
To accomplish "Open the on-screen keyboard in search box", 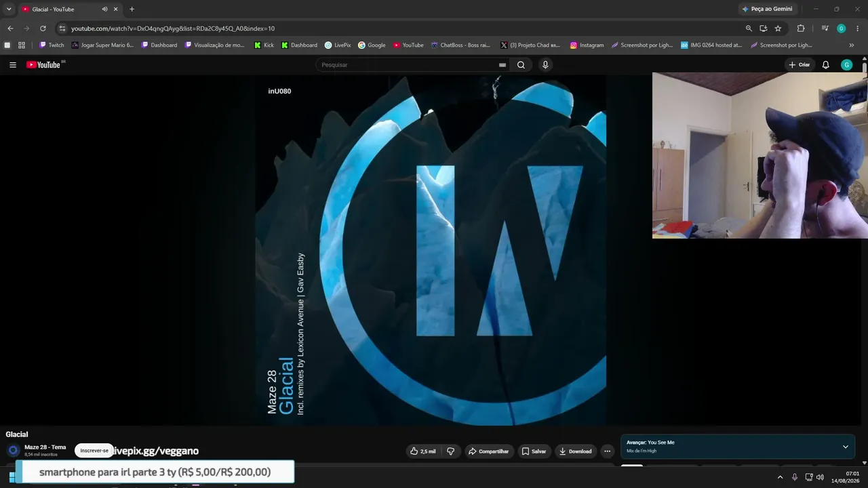I will point(502,65).
